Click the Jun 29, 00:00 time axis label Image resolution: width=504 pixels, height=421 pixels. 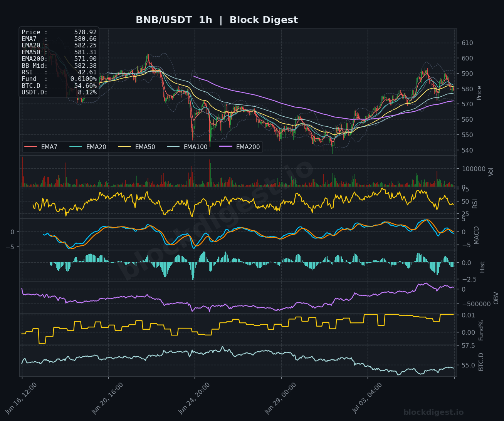click(x=281, y=398)
